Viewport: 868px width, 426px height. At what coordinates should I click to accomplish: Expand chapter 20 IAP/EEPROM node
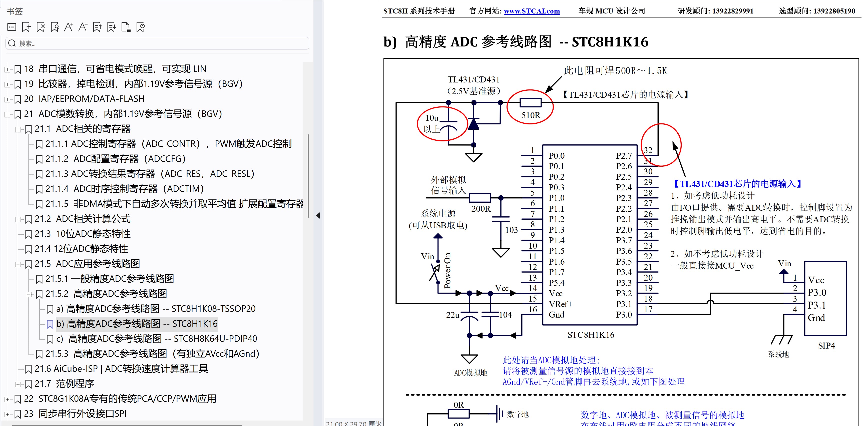[7, 99]
